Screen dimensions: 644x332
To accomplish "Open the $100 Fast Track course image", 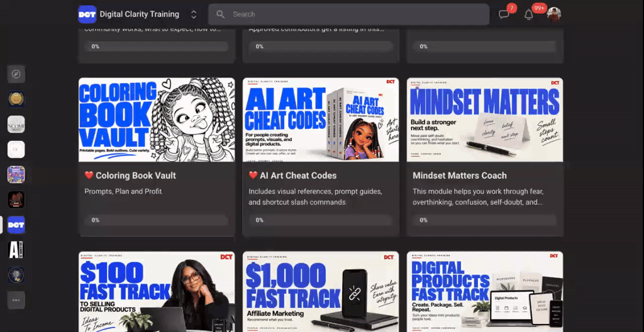I will pos(157,292).
